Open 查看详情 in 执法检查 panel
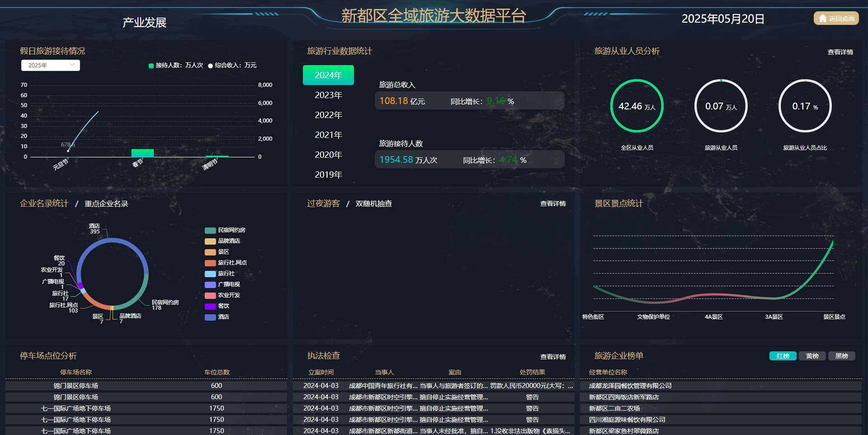The image size is (868, 435). 552,357
